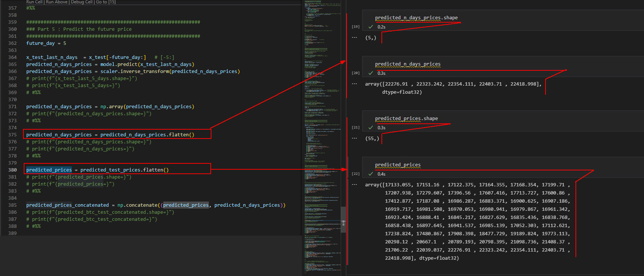Click line number 362 in gutter
Image resolution: width=644 pixels, height=276 pixels.
pos(13,43)
